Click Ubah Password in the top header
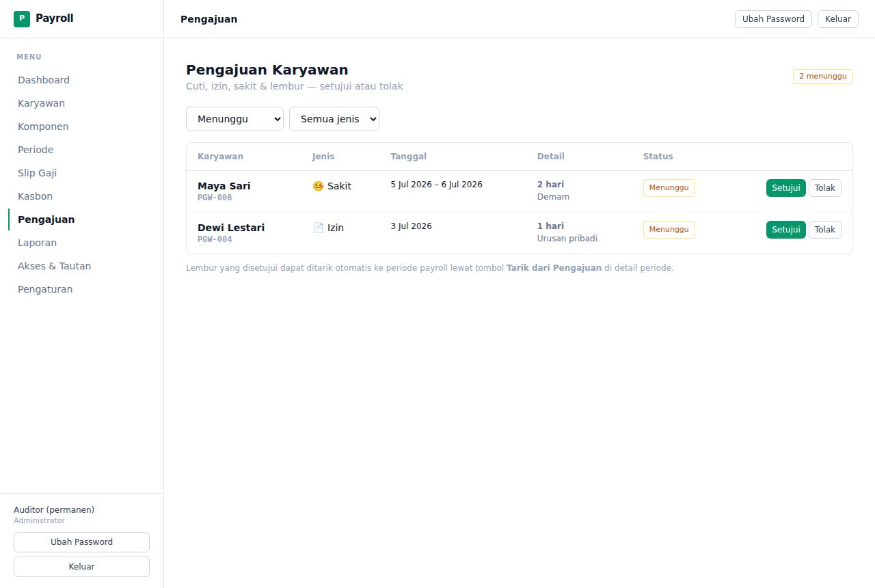The width and height of the screenshot is (875, 588). tap(773, 19)
